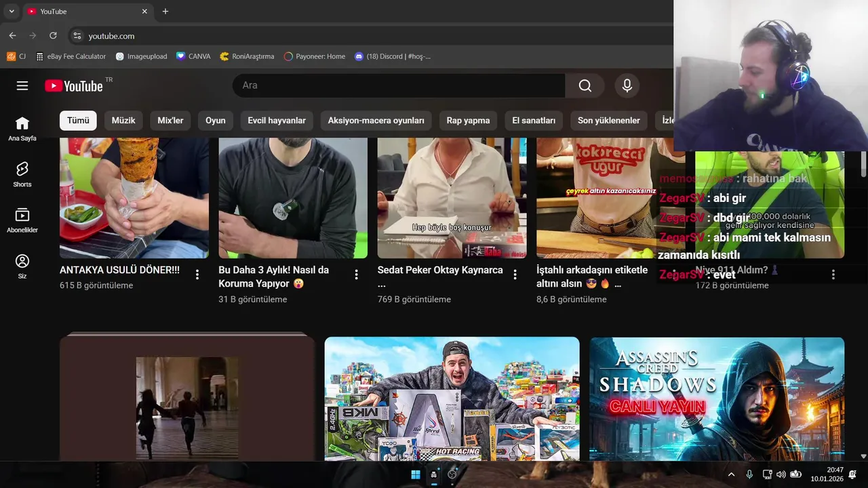Open the Hot Racing toys video thumbnail
Viewport: 868px width, 488px height.
pos(452,399)
